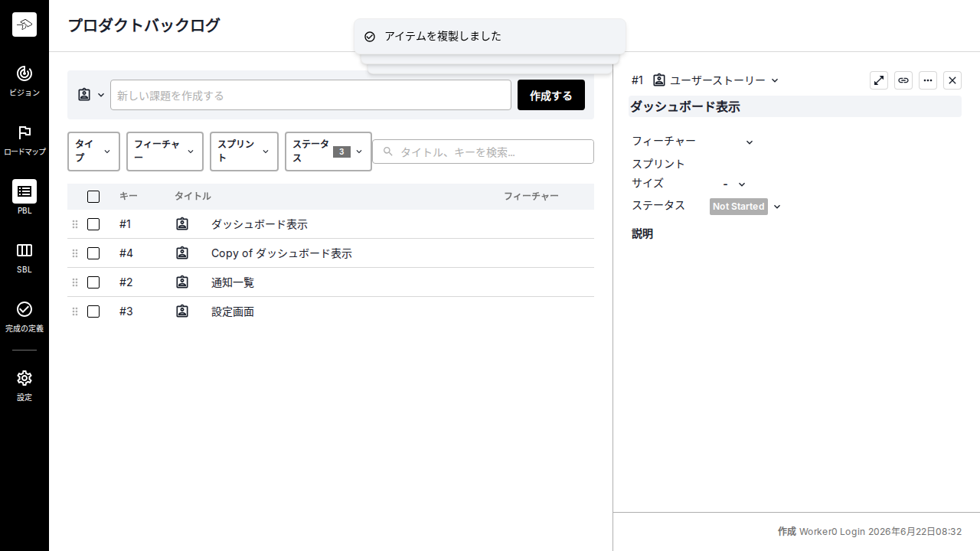Open the タイプ filter dropdown
Image resolution: width=980 pixels, height=551 pixels.
point(93,152)
